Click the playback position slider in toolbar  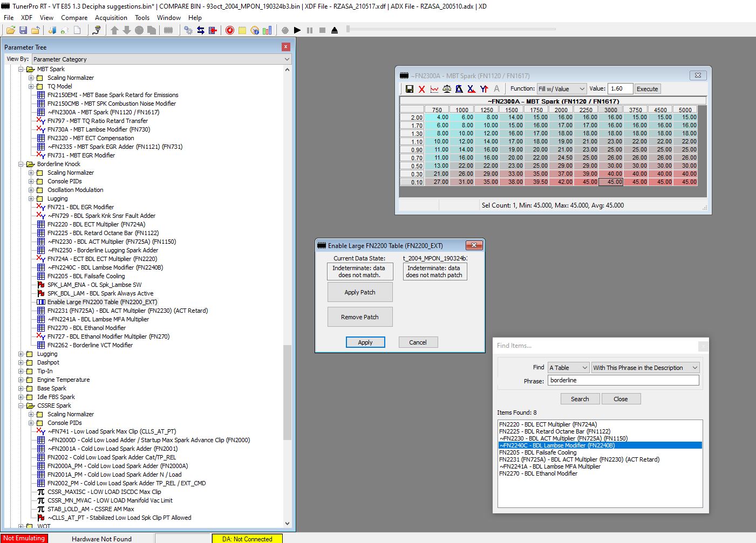tap(349, 29)
